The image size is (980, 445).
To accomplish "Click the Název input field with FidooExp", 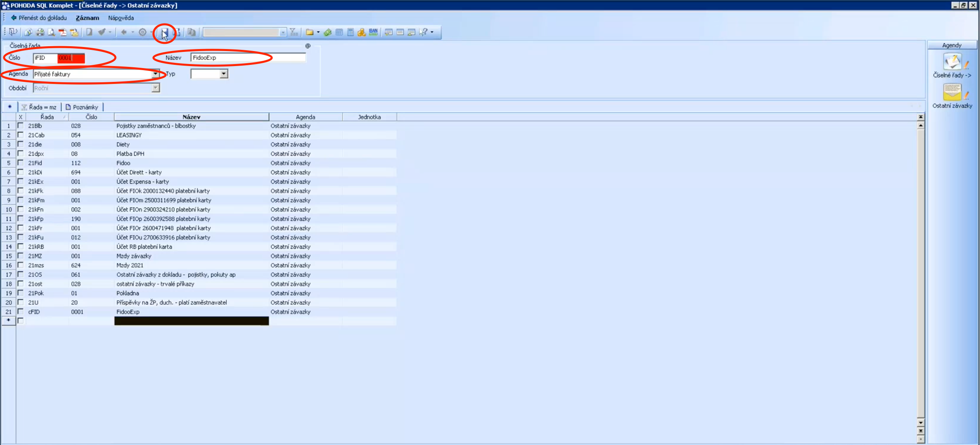I will pyautogui.click(x=248, y=58).
